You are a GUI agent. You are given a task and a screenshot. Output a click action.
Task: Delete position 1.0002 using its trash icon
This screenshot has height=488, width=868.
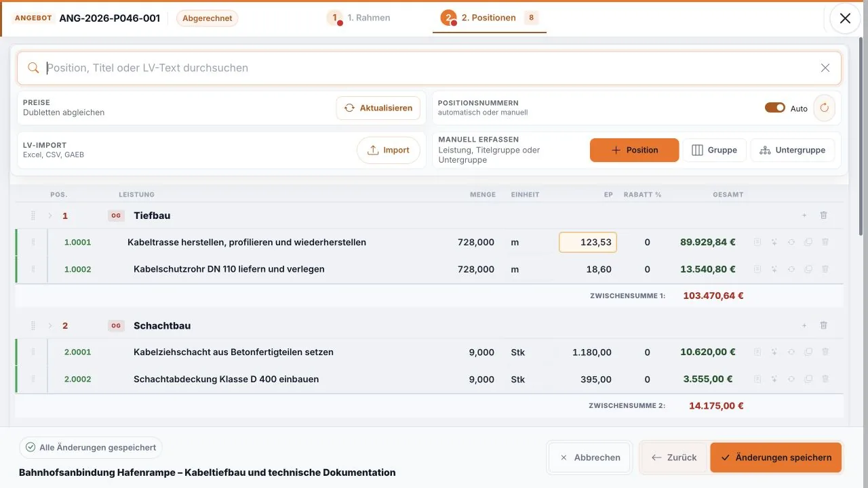pos(825,269)
